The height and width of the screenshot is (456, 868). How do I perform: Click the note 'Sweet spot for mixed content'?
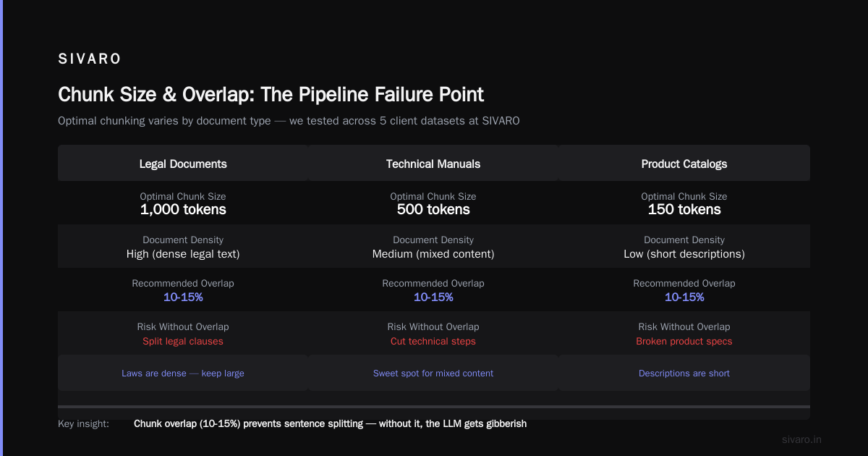(x=433, y=373)
